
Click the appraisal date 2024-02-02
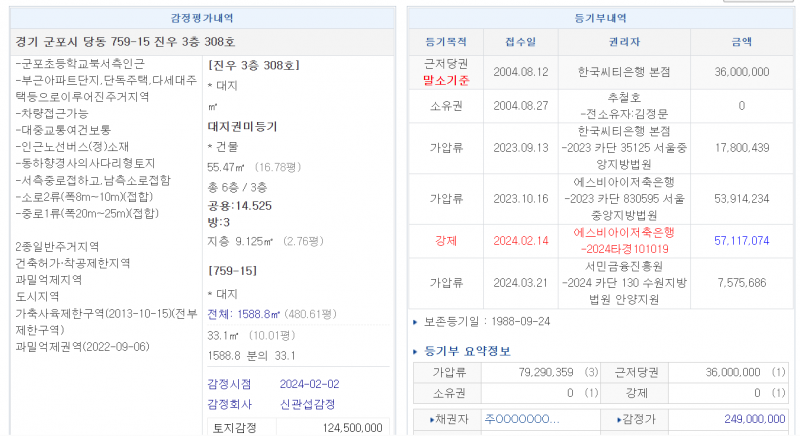coord(311,384)
